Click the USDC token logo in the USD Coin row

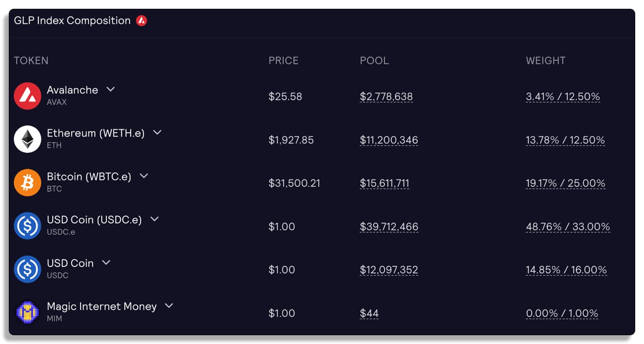[x=27, y=269]
